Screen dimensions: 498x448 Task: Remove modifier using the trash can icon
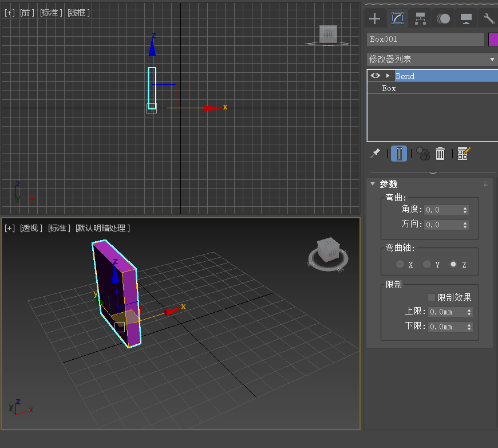440,154
